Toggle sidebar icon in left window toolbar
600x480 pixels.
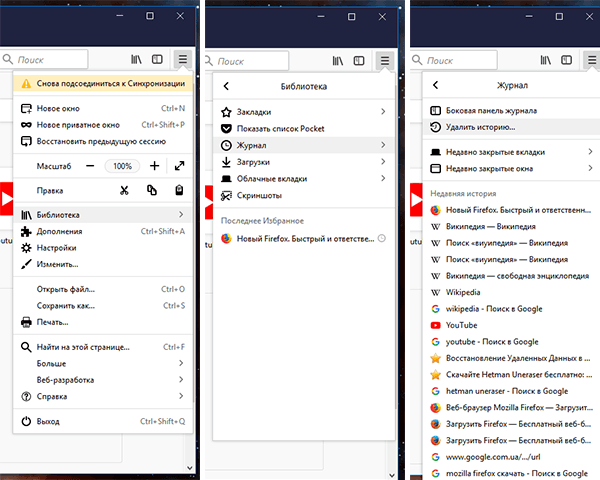coord(157,59)
